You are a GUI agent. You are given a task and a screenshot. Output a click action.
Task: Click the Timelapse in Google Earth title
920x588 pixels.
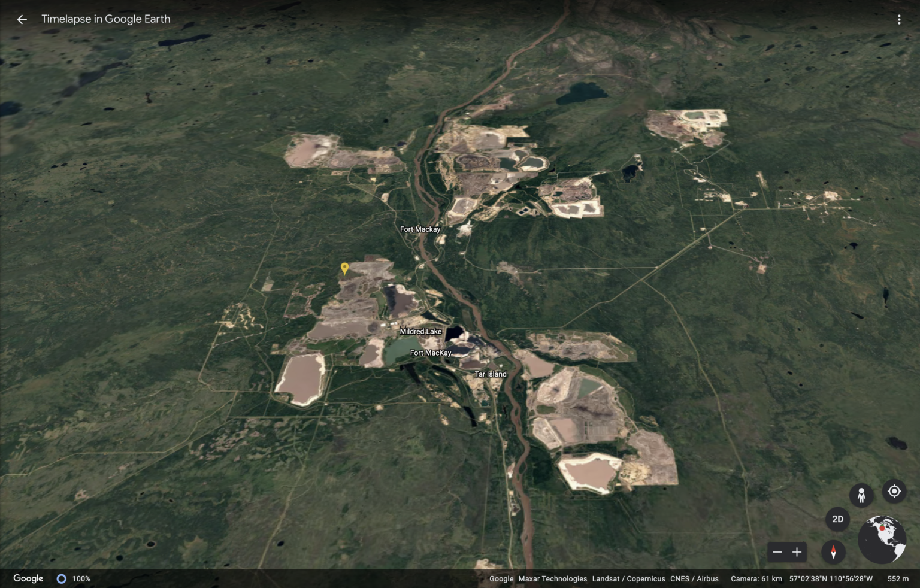click(105, 19)
